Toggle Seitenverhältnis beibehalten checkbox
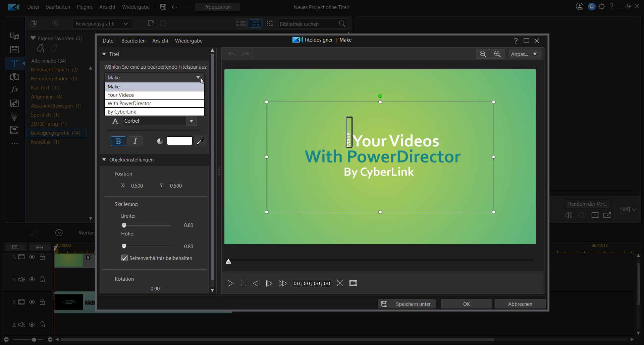The width and height of the screenshot is (644, 345). pyautogui.click(x=124, y=258)
